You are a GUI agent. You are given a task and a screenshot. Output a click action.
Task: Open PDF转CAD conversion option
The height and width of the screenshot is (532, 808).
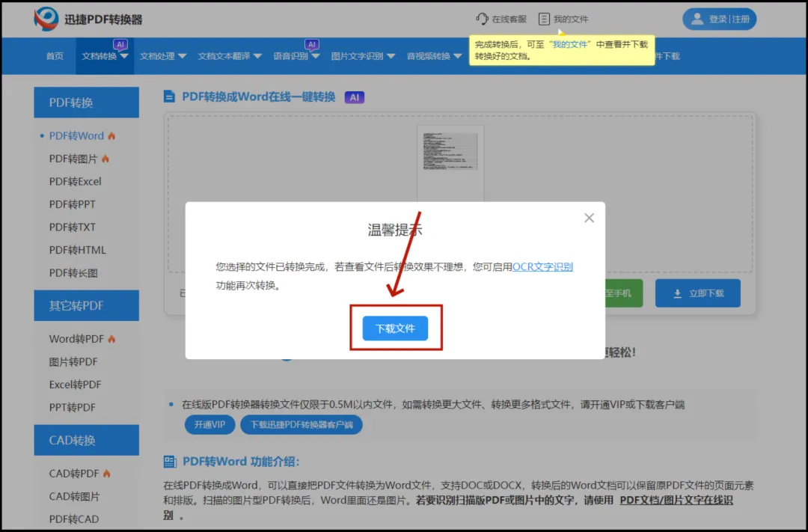tap(73, 519)
